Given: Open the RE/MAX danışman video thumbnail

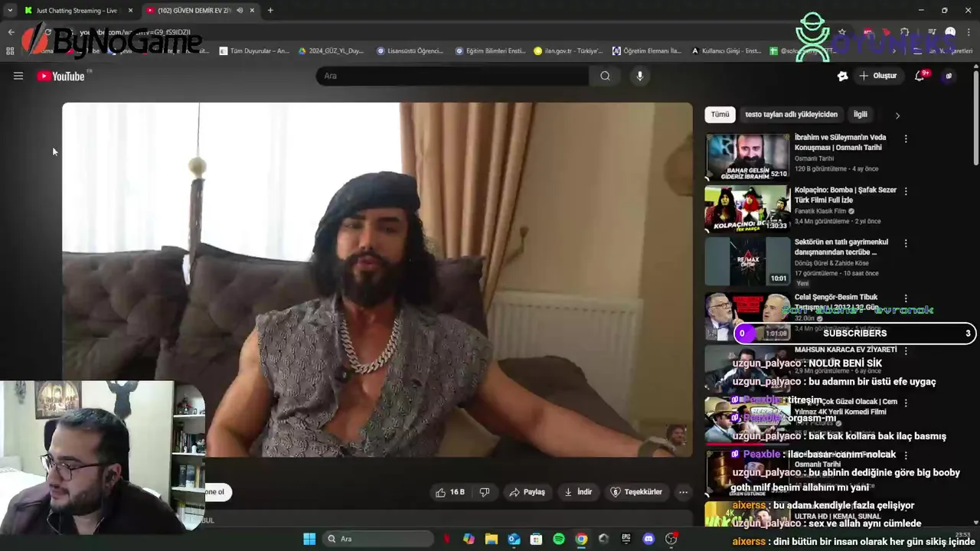Looking at the screenshot, I should [x=747, y=261].
